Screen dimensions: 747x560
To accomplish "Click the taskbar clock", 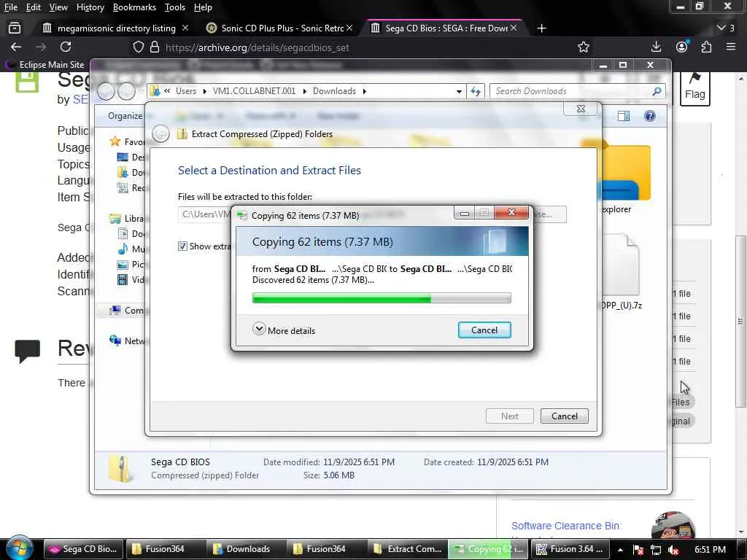I will 710,549.
